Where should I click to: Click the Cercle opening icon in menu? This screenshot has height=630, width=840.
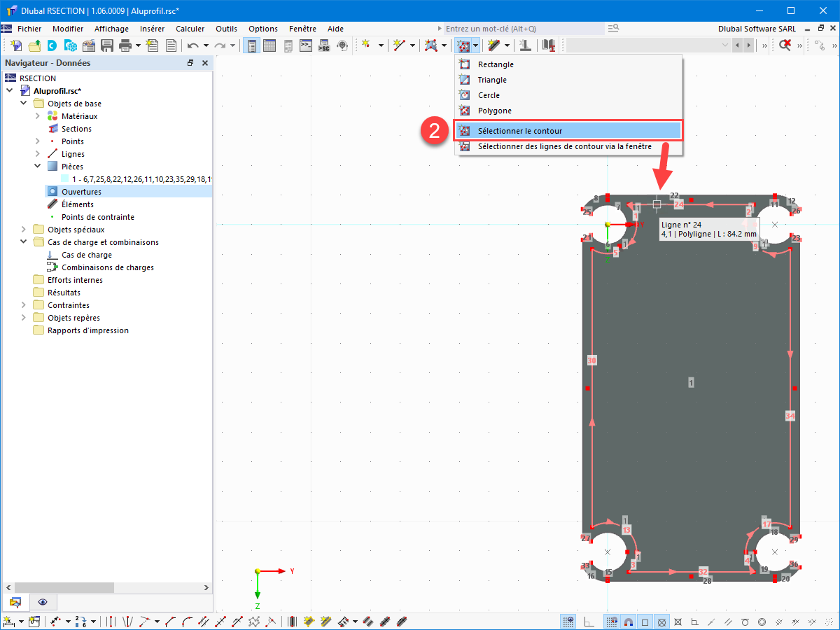[464, 95]
